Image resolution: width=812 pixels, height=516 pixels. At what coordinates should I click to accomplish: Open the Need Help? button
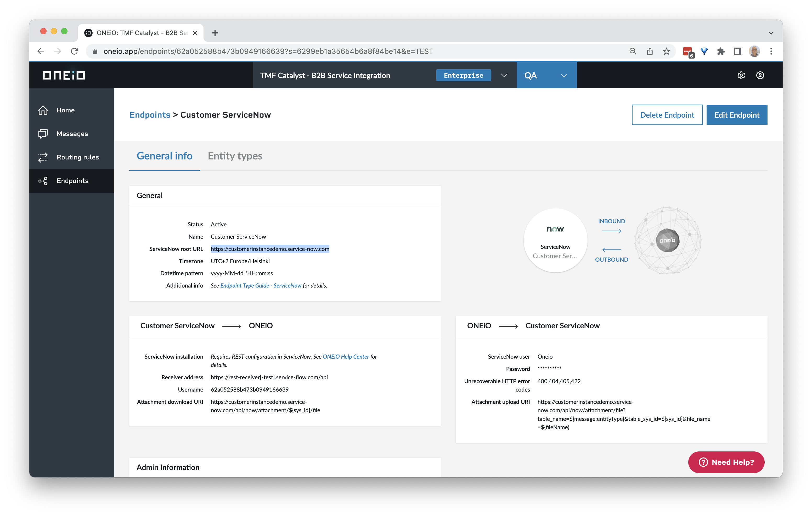[x=726, y=462]
